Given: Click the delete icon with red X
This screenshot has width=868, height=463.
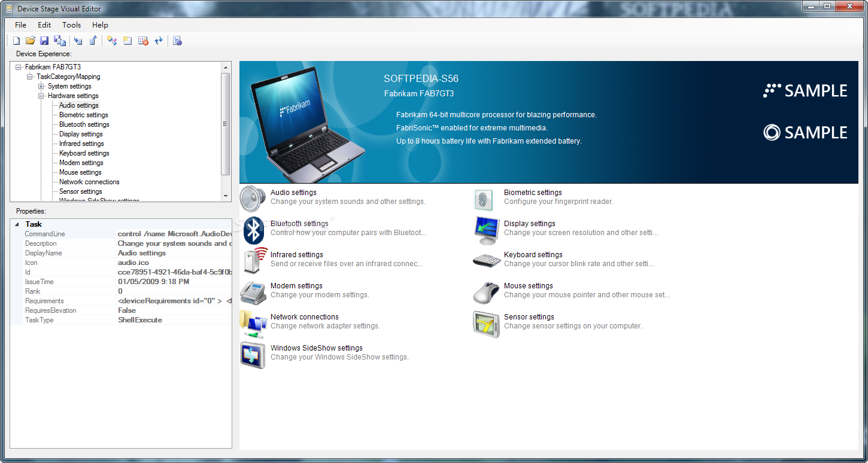Looking at the screenshot, I should click(143, 41).
